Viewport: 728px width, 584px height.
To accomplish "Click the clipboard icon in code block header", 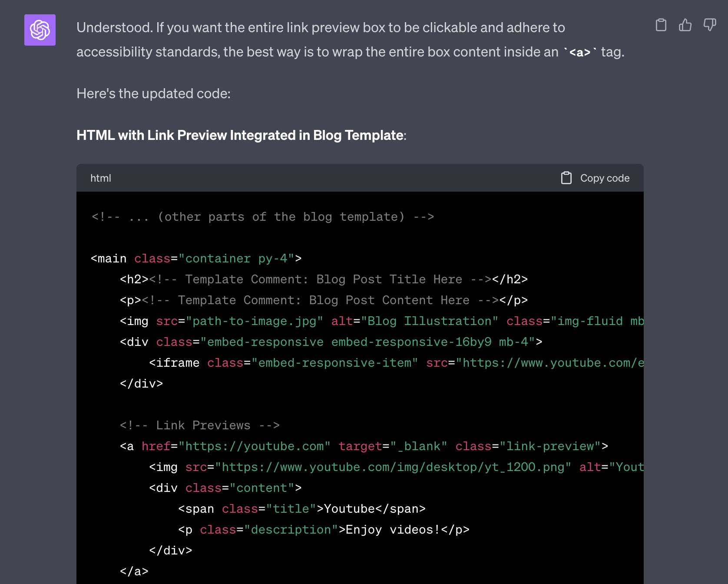I will [x=566, y=178].
